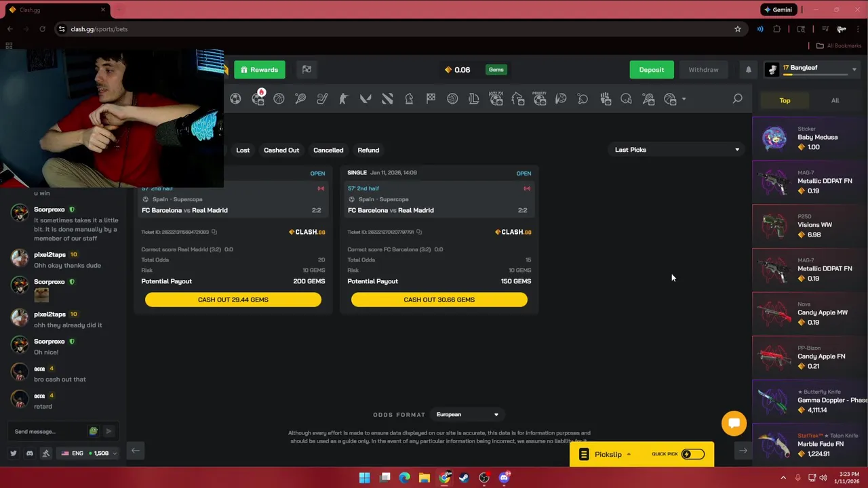Screen dimensions: 868x488
Task: Open the hot e-soccer icon with flame badge
Action: pos(258,98)
